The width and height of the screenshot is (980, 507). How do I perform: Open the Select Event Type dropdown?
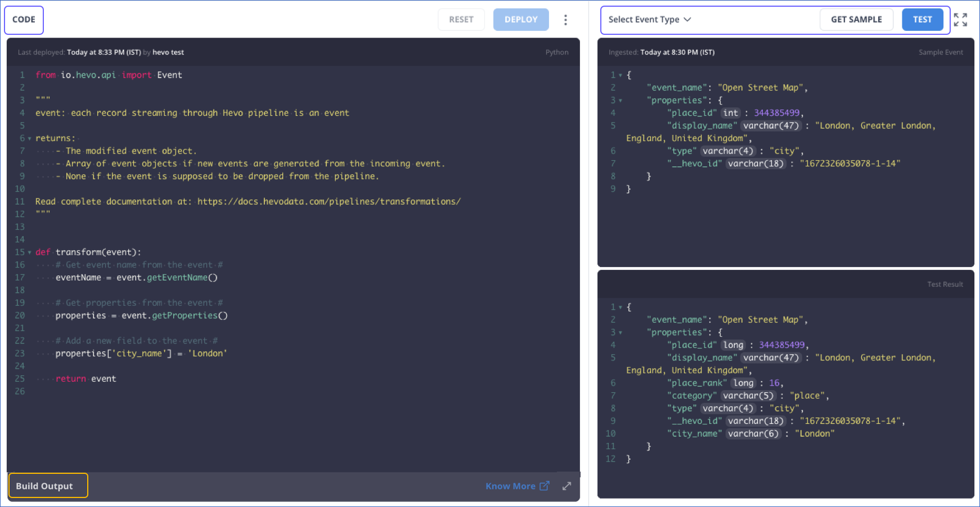650,20
